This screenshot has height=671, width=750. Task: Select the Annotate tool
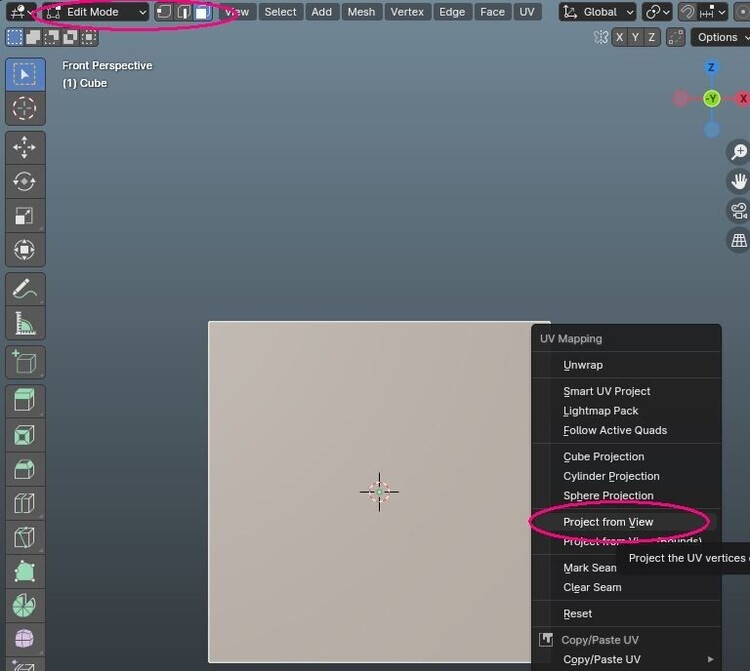(x=25, y=289)
